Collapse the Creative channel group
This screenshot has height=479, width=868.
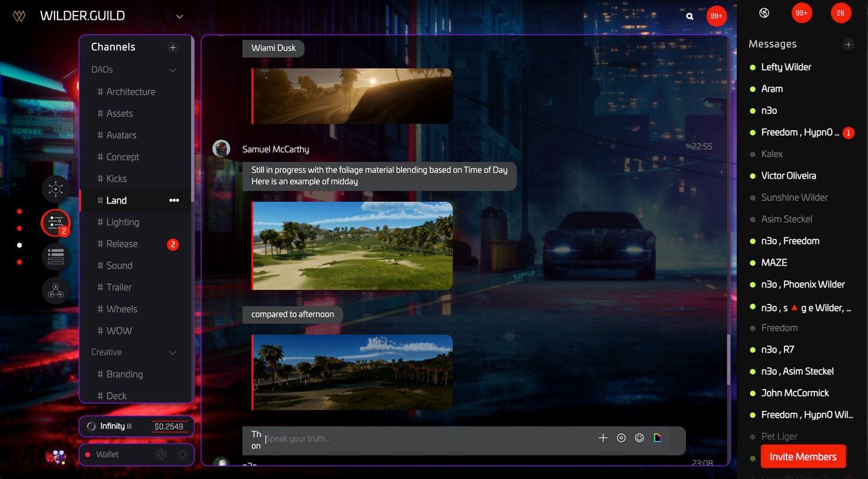click(172, 352)
